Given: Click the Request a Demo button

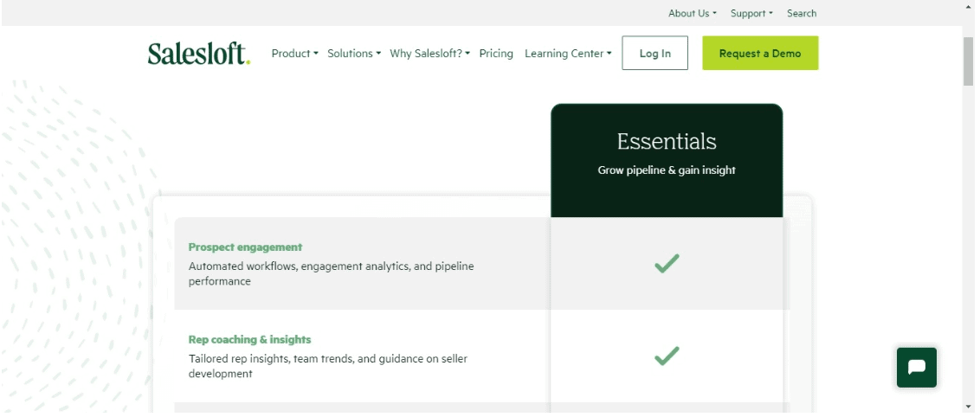Looking at the screenshot, I should 760,53.
